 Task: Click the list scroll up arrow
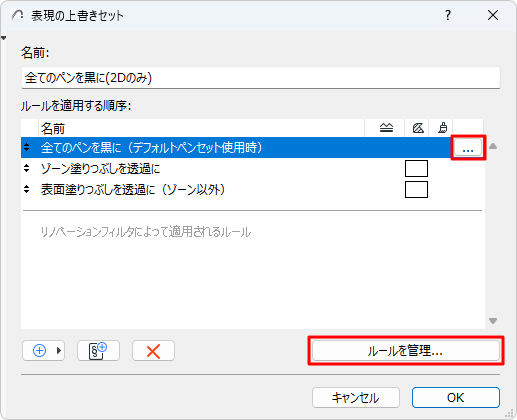pos(493,146)
